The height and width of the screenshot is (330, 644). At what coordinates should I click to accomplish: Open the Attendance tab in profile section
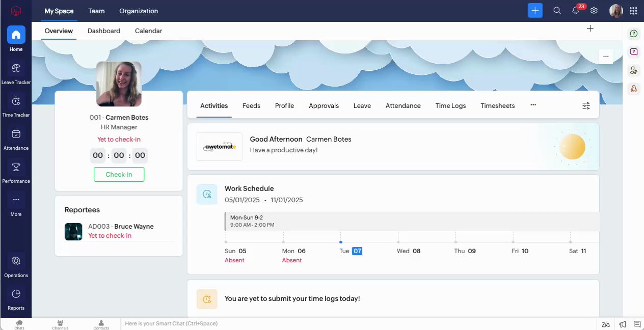click(x=403, y=105)
